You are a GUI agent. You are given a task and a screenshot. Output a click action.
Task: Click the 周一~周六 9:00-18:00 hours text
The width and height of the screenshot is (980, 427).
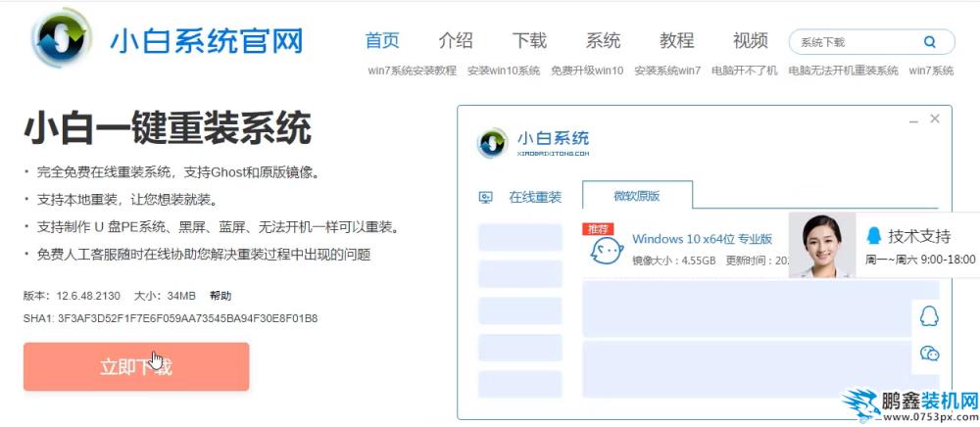click(x=920, y=260)
